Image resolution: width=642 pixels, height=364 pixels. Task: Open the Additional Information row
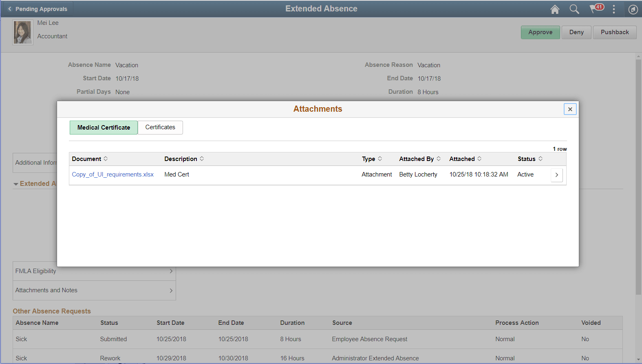(35, 163)
